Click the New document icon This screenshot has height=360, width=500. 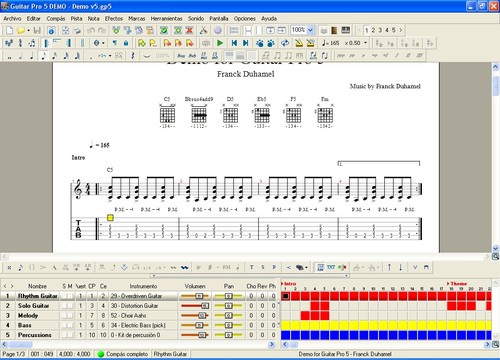tap(10, 31)
